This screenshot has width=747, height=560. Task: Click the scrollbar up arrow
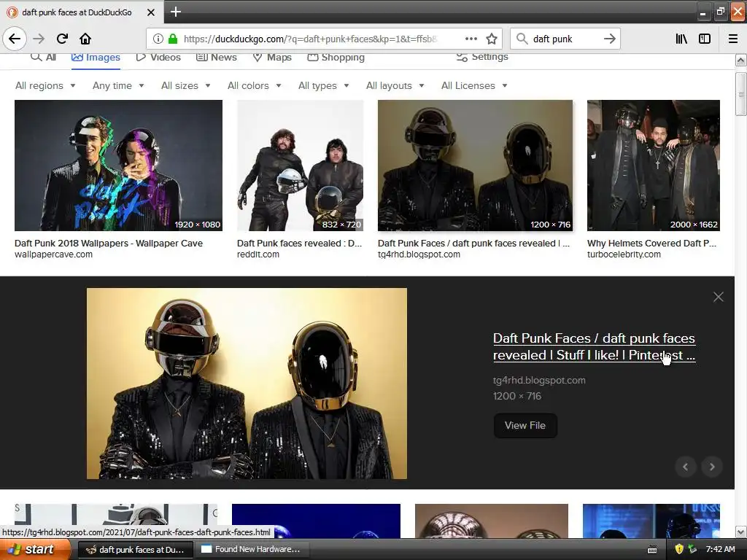point(741,60)
